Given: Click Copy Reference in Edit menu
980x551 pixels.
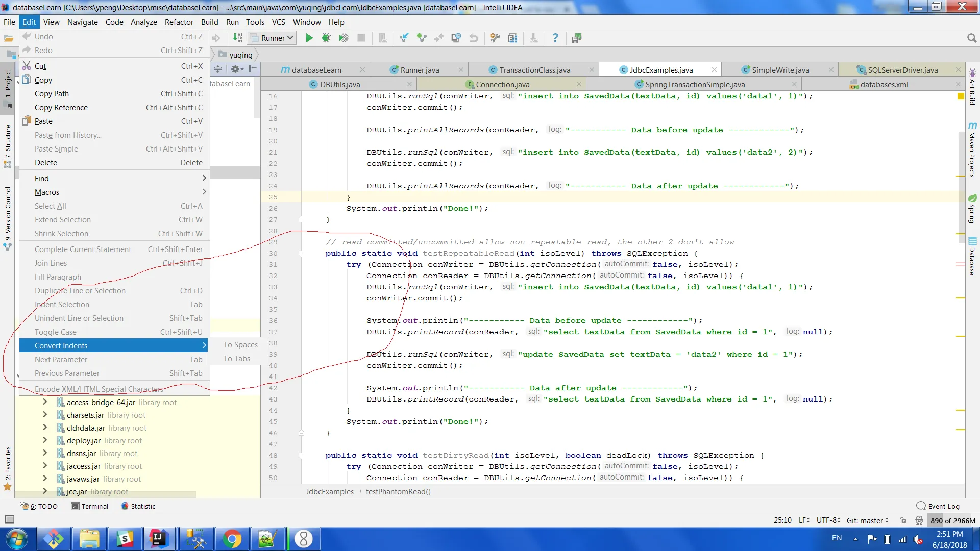Looking at the screenshot, I should tap(61, 108).
